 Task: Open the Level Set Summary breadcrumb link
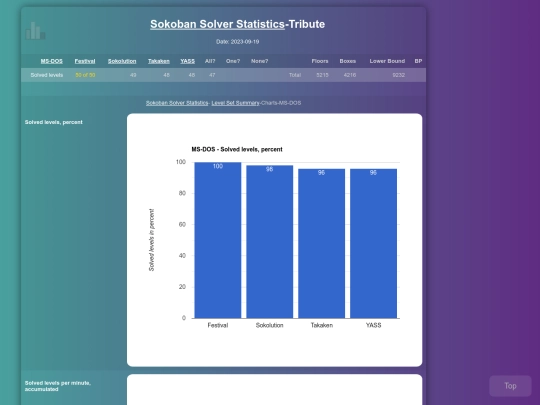coord(235,103)
